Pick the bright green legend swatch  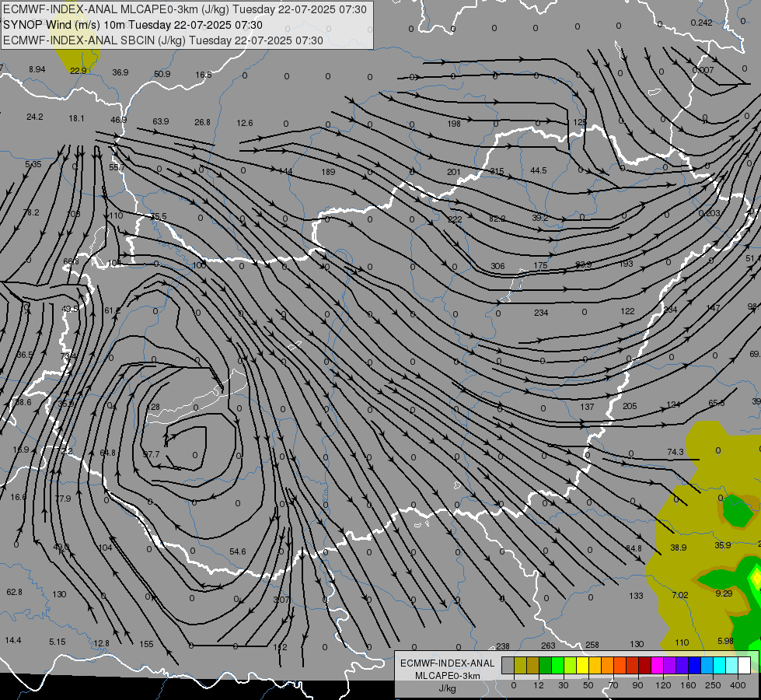[x=558, y=665]
